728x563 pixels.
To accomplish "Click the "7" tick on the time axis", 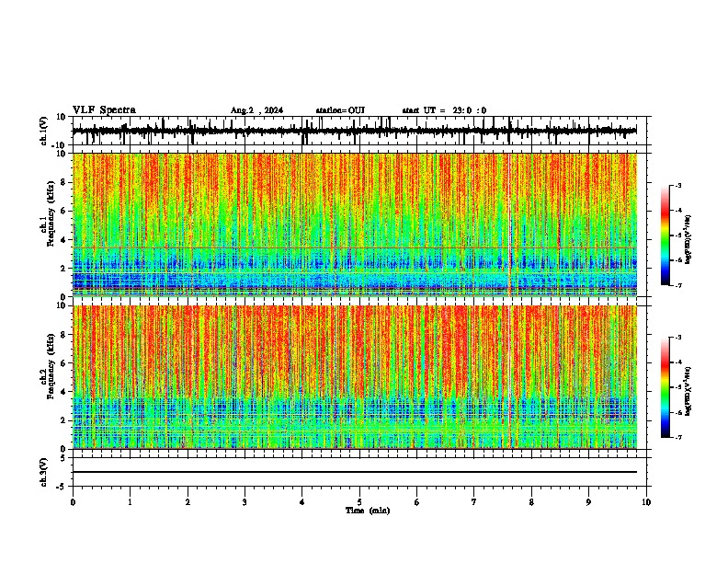I will click(474, 502).
